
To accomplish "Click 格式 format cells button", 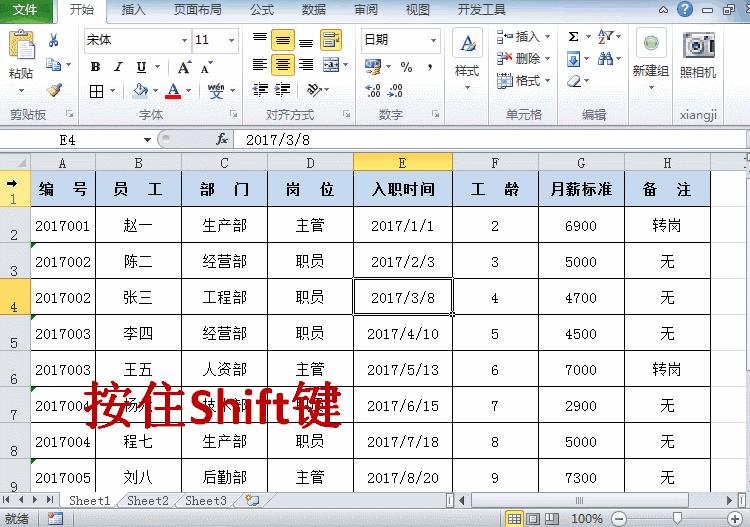I will (523, 81).
